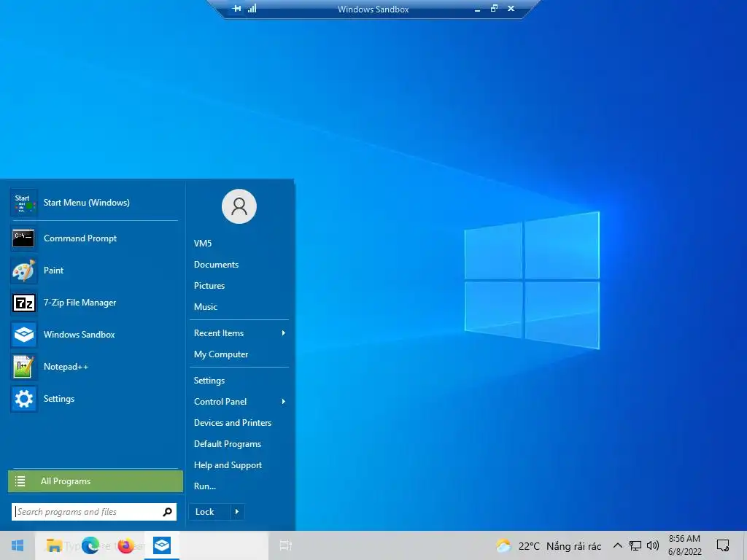Viewport: 747px width, 560px height.
Task: Click the search magnifier icon
Action: (x=167, y=512)
